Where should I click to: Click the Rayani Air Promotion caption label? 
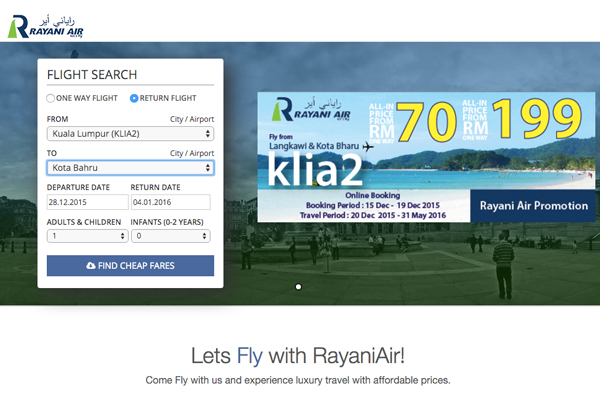pos(533,206)
